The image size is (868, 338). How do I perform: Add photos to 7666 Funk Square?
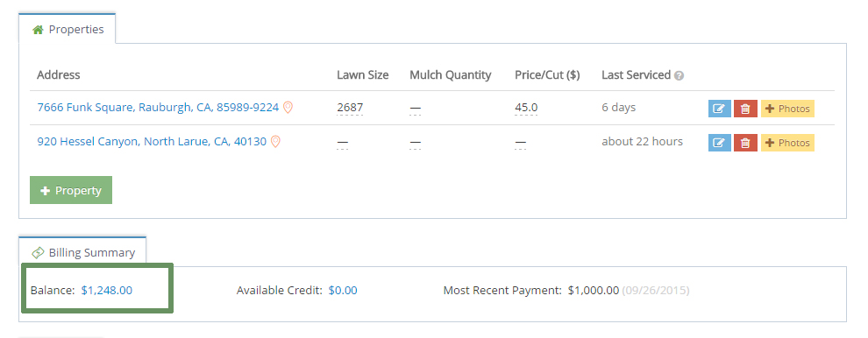(x=787, y=109)
